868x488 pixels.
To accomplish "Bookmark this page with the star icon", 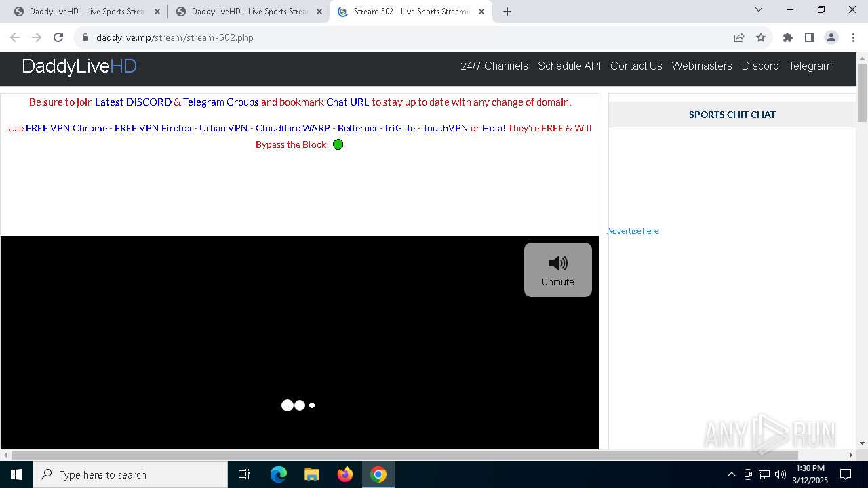I will click(761, 37).
